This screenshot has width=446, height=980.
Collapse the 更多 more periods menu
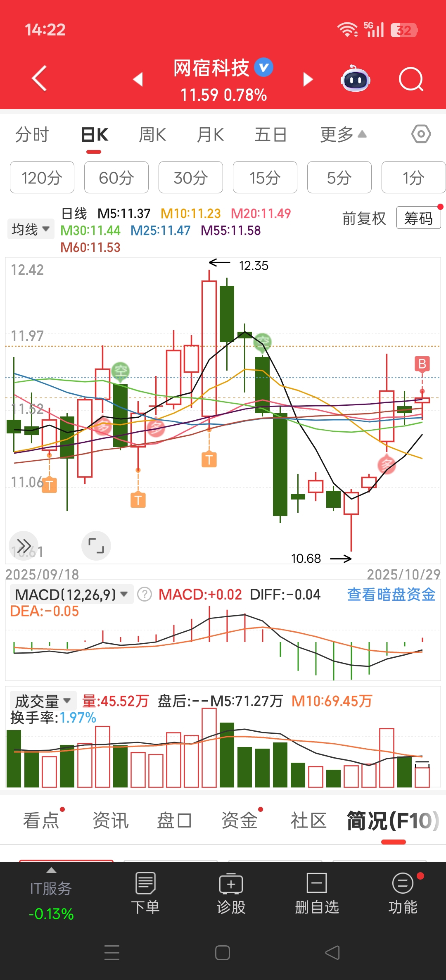point(343,135)
